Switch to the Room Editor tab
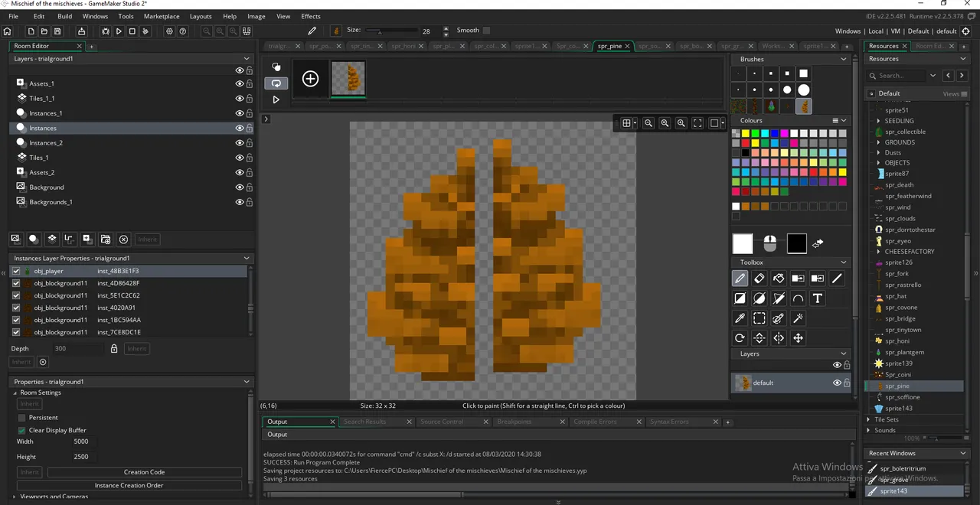 pos(31,46)
